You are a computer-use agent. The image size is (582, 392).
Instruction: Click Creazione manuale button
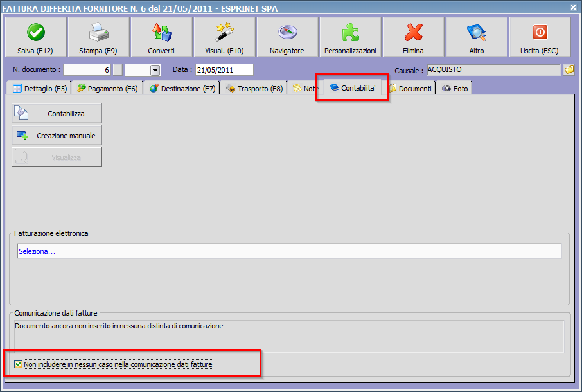coord(57,136)
